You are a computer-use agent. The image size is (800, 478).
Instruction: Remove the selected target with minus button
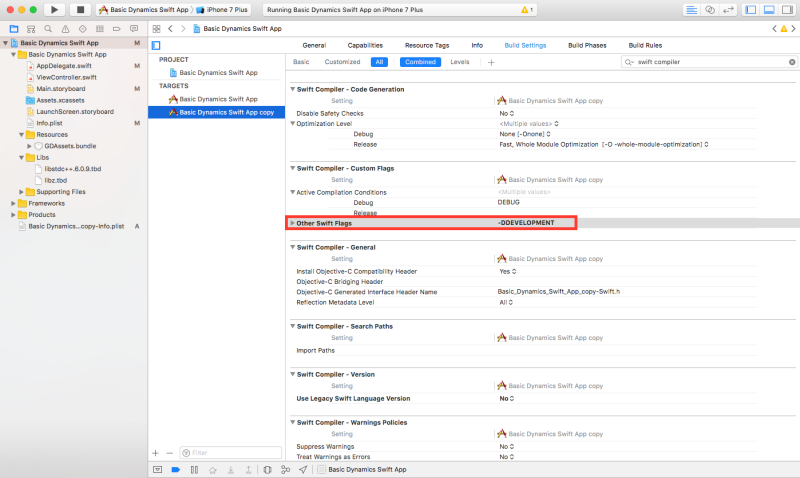pyautogui.click(x=170, y=453)
